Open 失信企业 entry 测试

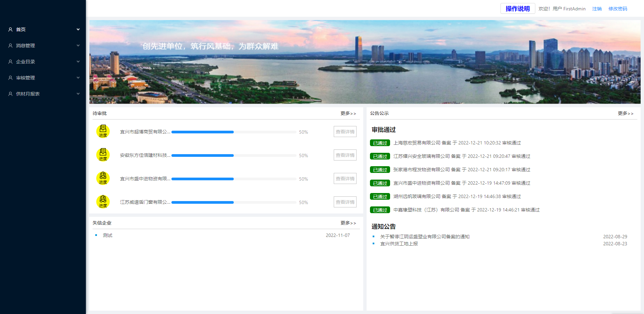click(x=108, y=235)
